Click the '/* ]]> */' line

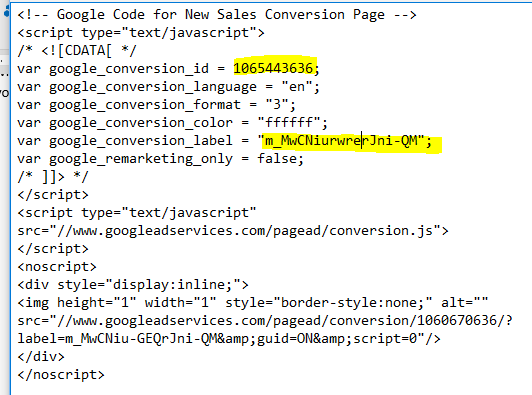tap(53, 177)
